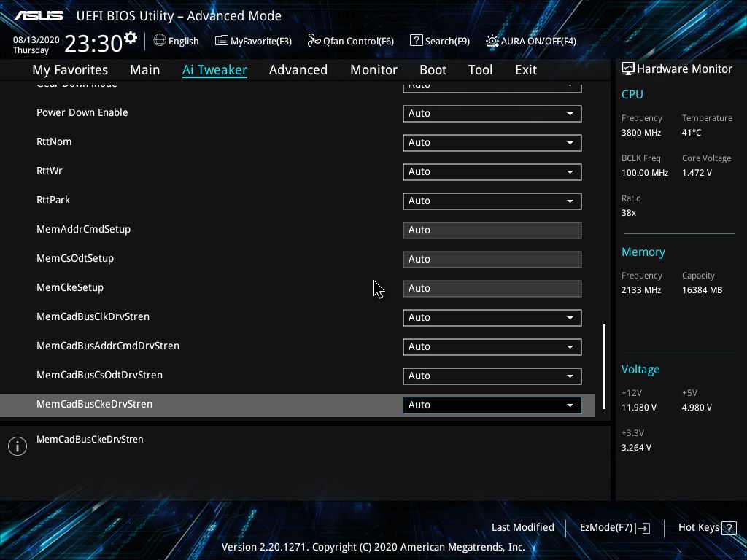Image resolution: width=747 pixels, height=560 pixels.
Task: Select the Power Down Enable label
Action: 82,112
